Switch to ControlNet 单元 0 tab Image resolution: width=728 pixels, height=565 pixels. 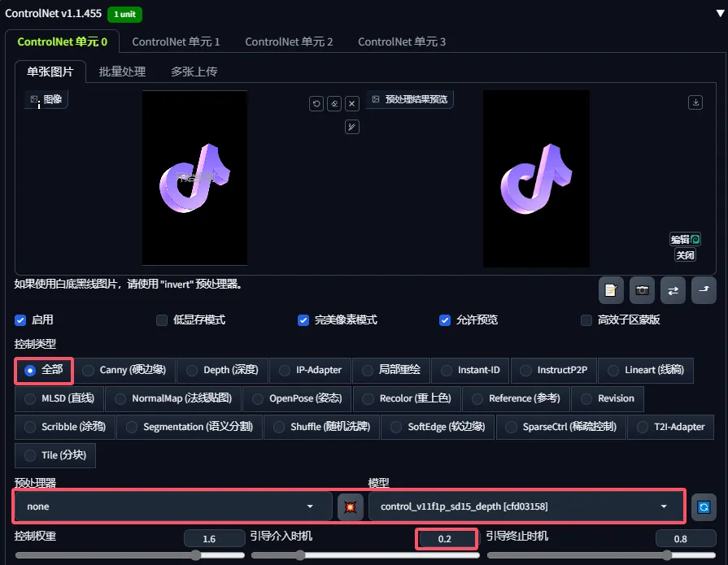(62, 41)
